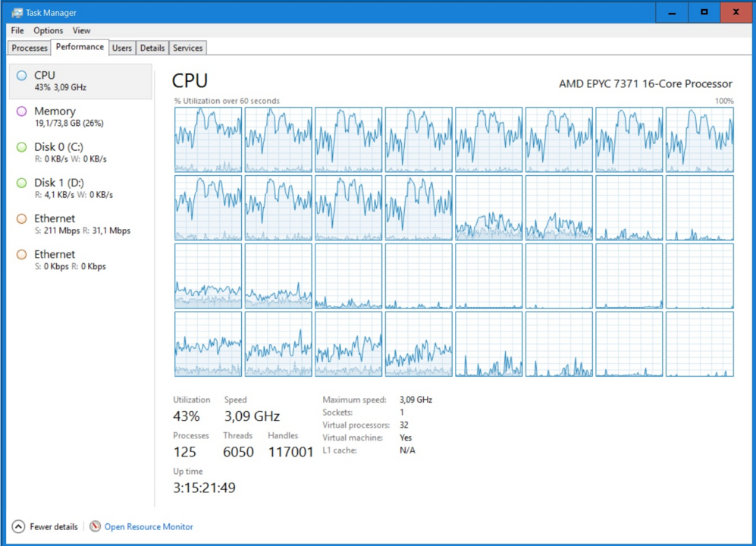Open the File menu

17,30
